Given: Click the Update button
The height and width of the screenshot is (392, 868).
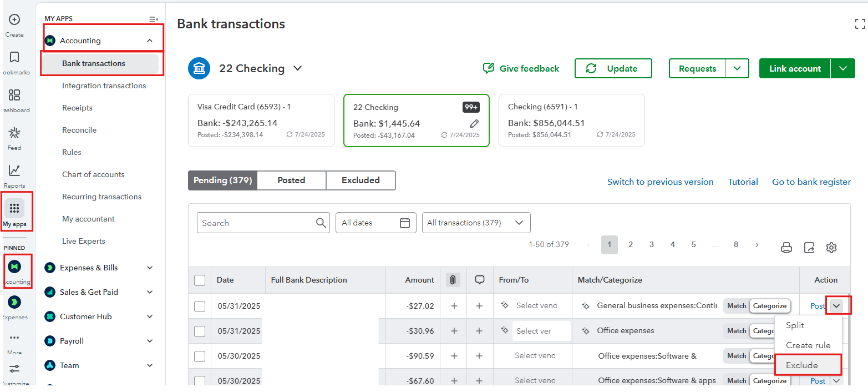Looking at the screenshot, I should point(613,68).
